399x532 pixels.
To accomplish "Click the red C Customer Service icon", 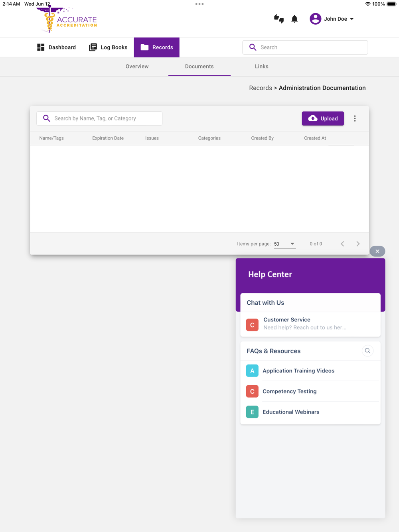I will [252, 325].
